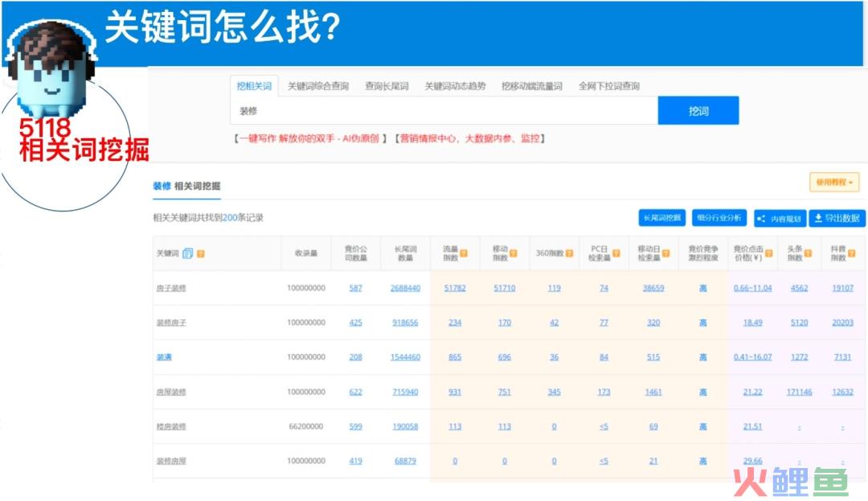The image size is (868, 501).
Task: Click the blue 挖词 search button
Action: coord(698,111)
